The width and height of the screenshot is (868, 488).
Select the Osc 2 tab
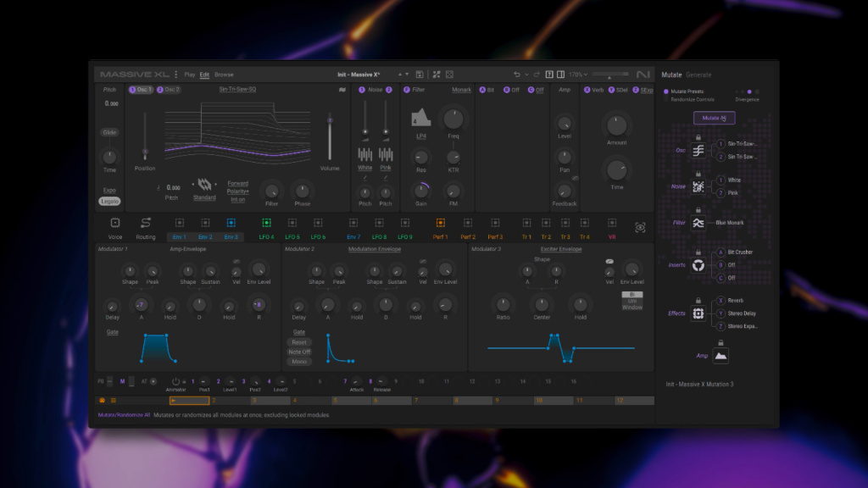click(x=168, y=89)
